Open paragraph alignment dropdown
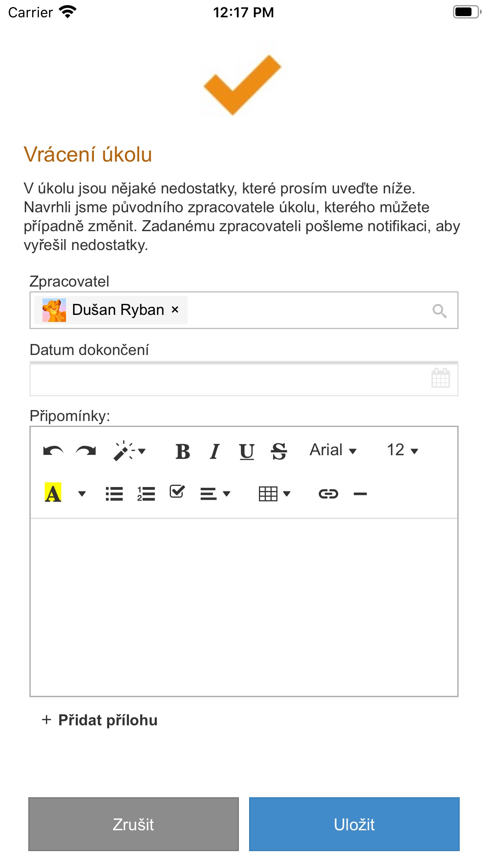Screen dimensions: 488x868 215,494
